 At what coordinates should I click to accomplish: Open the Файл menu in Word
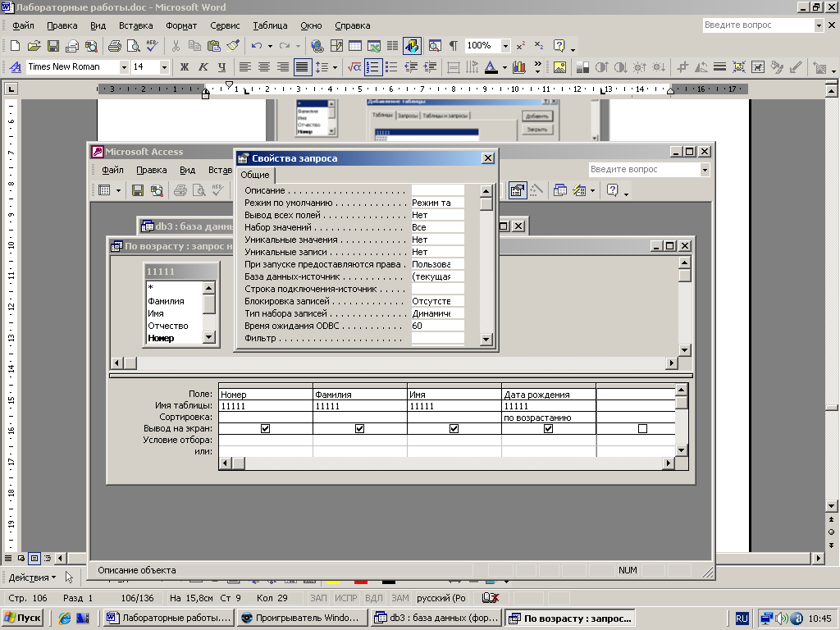[x=23, y=25]
